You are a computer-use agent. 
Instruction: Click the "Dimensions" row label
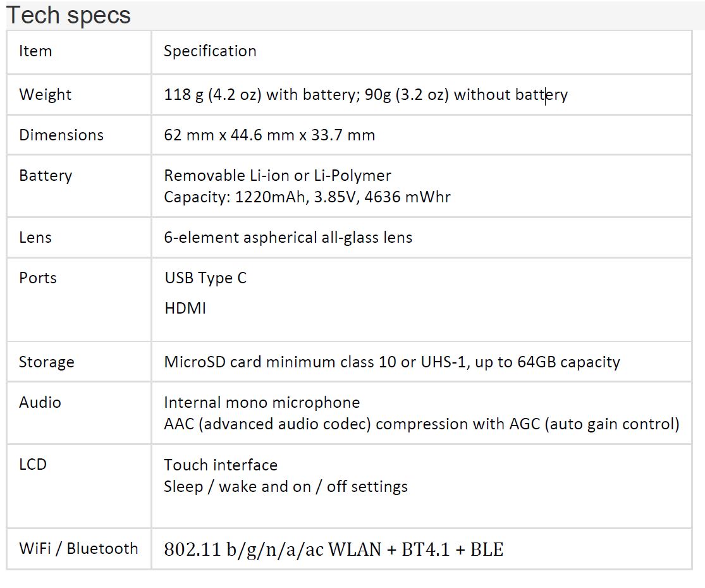click(61, 135)
